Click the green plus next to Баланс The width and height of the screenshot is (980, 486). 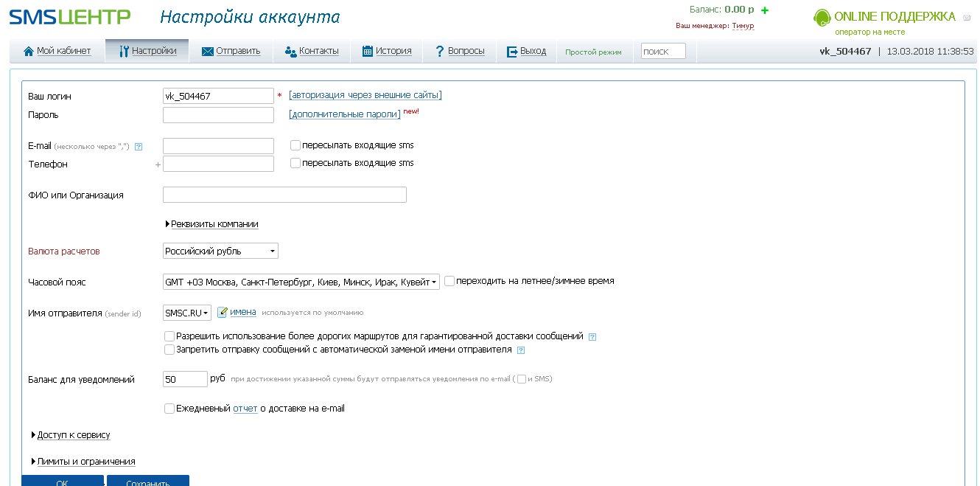766,10
